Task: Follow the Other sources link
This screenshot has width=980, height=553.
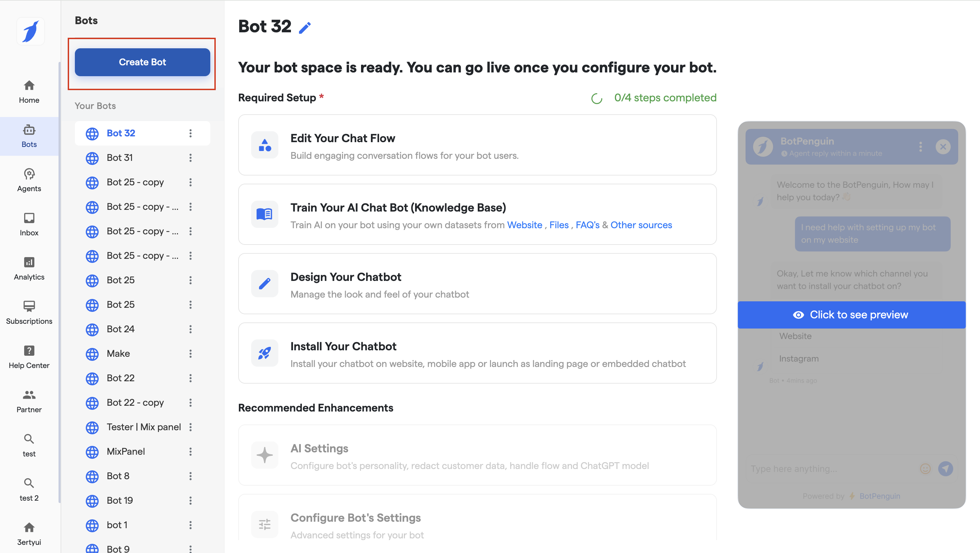Action: pyautogui.click(x=641, y=225)
